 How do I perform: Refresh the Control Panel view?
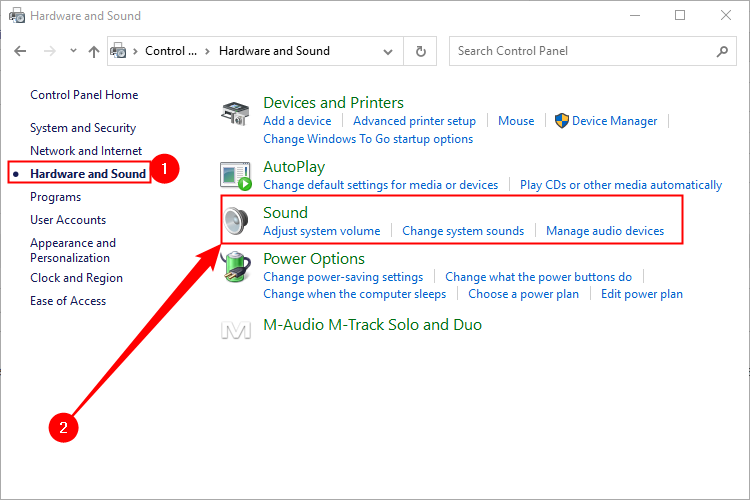tap(421, 51)
